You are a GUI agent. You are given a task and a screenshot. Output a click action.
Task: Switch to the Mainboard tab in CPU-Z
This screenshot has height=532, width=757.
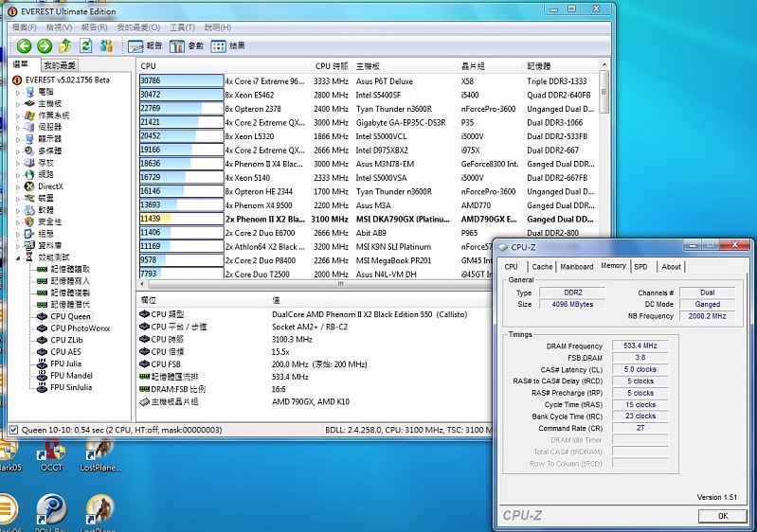click(576, 267)
